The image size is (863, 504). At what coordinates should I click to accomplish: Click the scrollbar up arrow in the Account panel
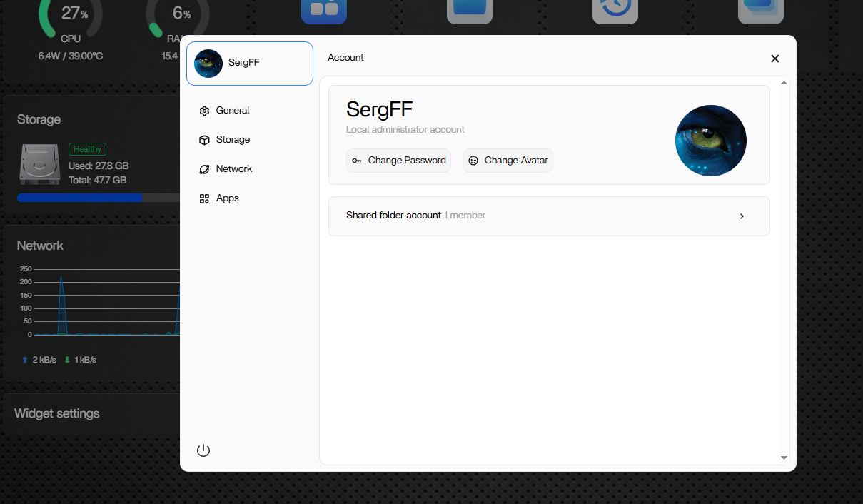[784, 84]
